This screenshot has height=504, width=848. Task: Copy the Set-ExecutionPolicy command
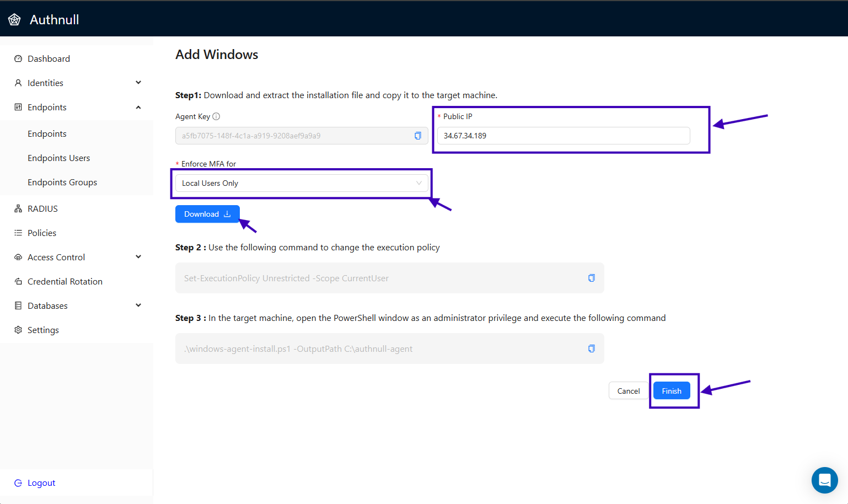click(x=591, y=278)
